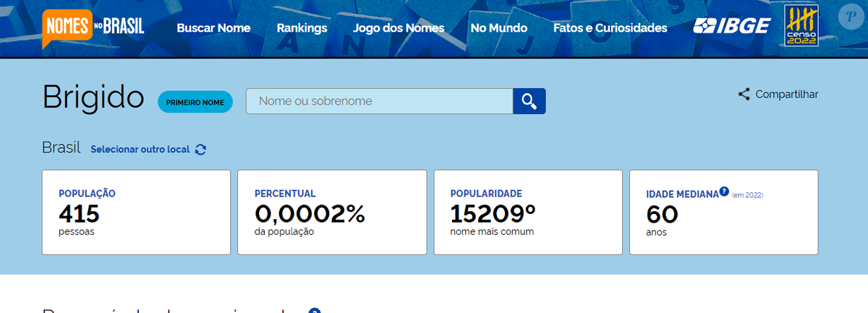Focus the Nome ou sobrenome field
This screenshot has width=868, height=313.
379,101
